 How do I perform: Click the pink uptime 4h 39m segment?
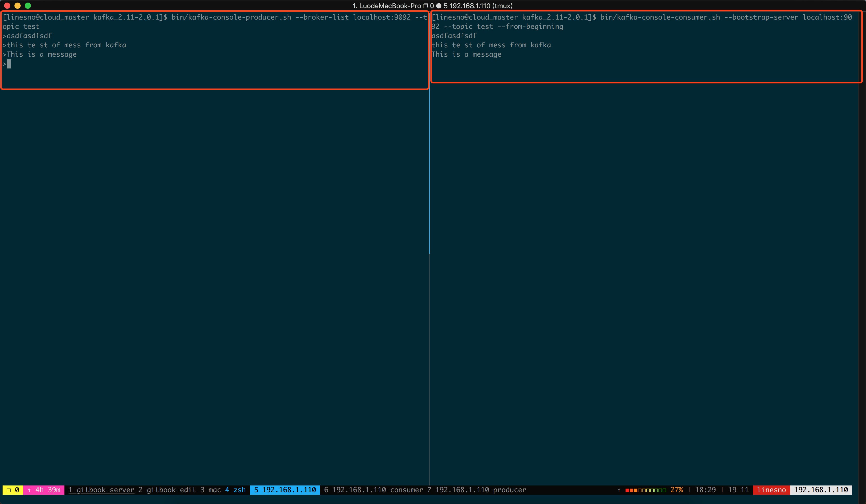pos(44,490)
